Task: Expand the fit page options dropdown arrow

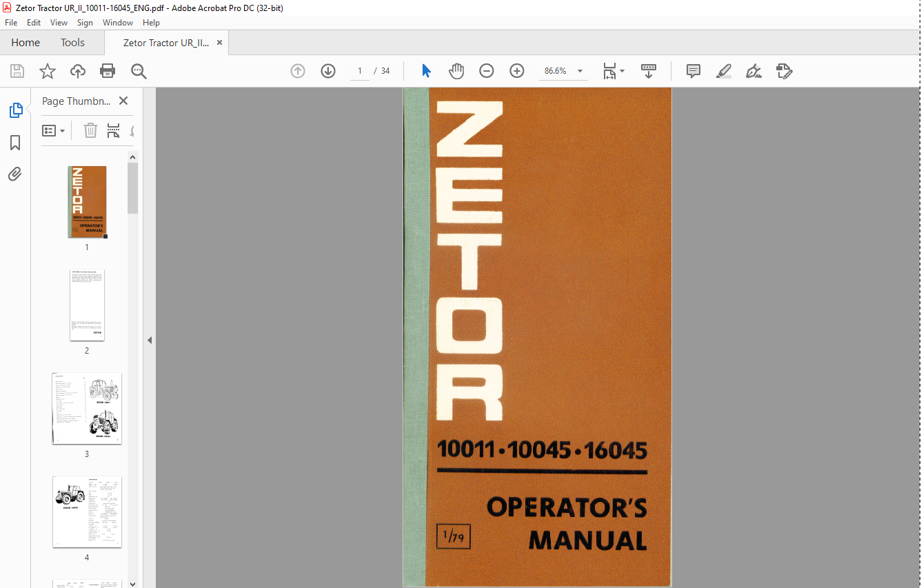Action: click(622, 71)
